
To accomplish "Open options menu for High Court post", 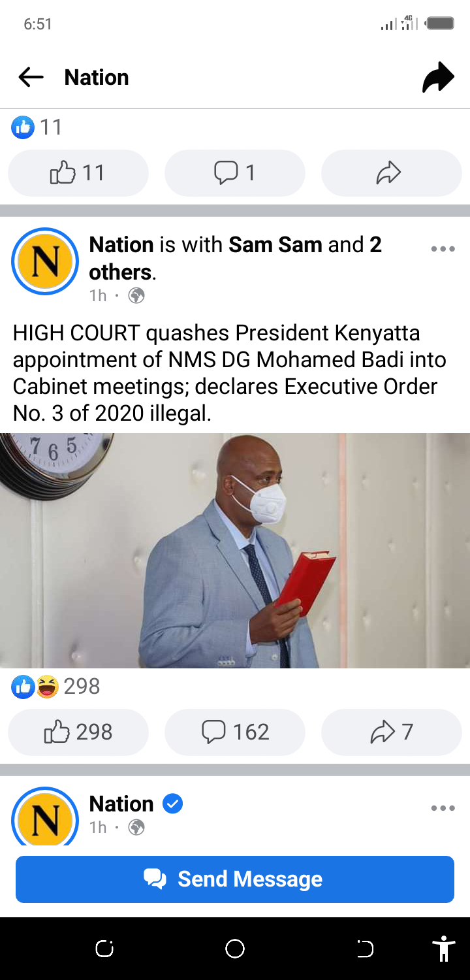I will [443, 249].
